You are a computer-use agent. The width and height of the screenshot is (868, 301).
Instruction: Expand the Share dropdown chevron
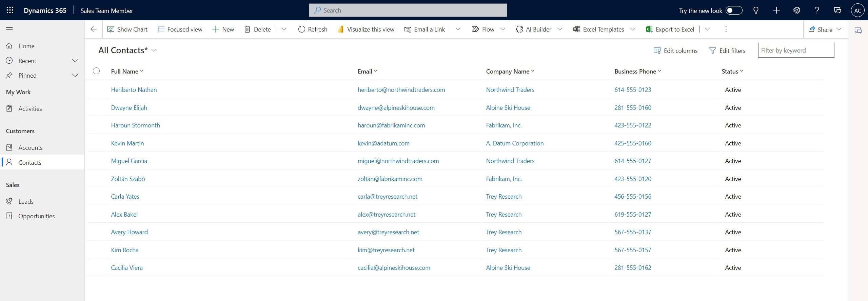[839, 29]
